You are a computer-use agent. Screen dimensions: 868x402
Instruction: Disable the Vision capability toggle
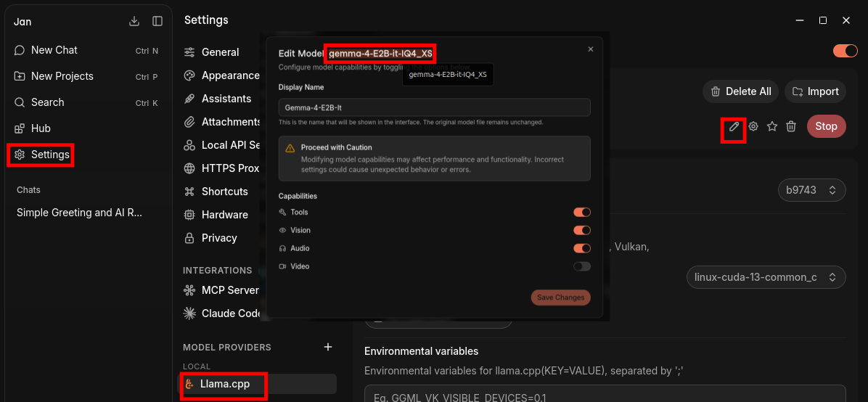pyautogui.click(x=582, y=230)
